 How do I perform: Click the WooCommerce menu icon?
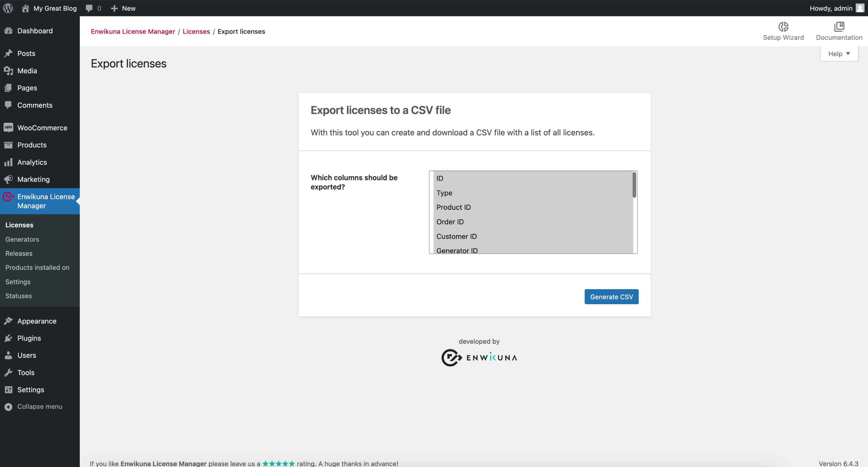(x=8, y=128)
